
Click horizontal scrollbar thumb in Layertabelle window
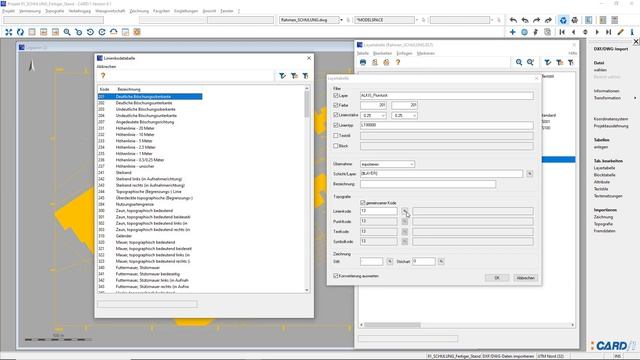coord(392,325)
